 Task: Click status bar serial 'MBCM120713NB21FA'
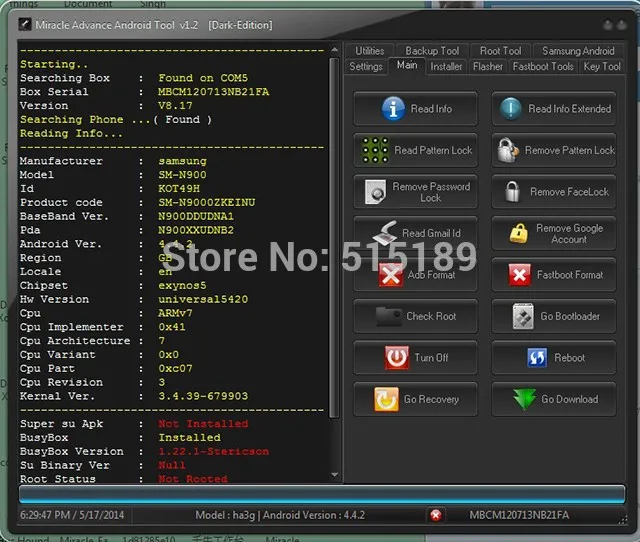click(519, 515)
